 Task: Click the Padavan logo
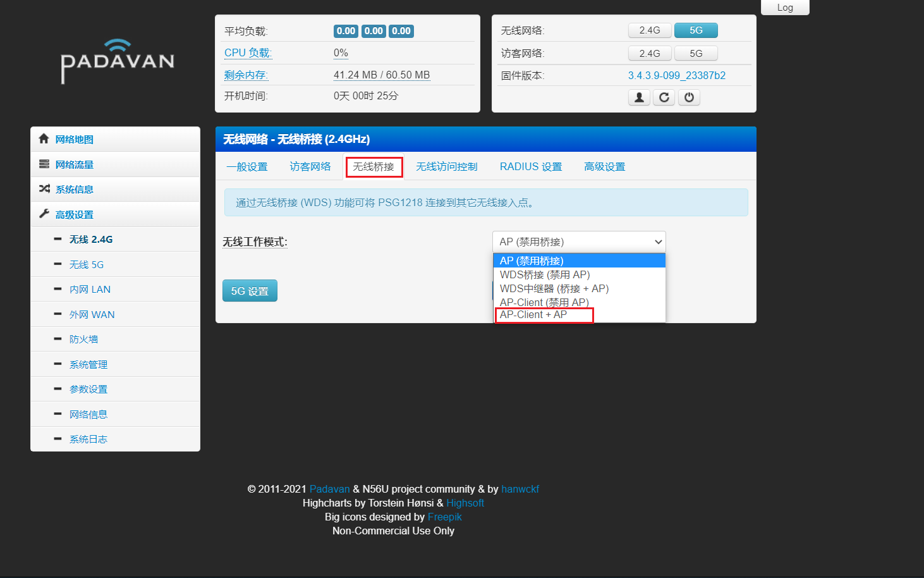tap(118, 61)
